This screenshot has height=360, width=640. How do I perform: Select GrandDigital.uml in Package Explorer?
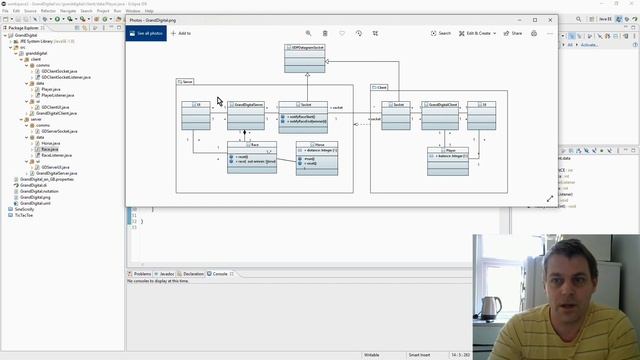(x=35, y=203)
